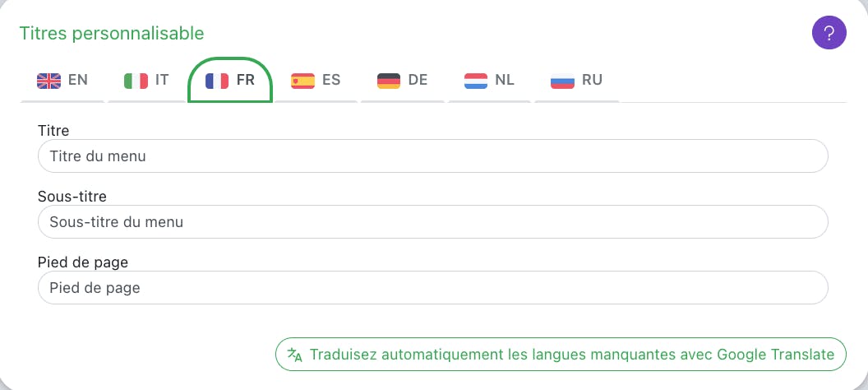This screenshot has height=390, width=868.
Task: Click the translate icon in the button
Action: click(295, 355)
